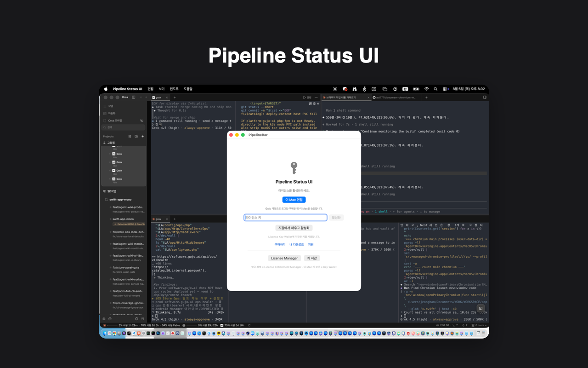Open the Pipeline Status UI app menu
This screenshot has height=368, width=588.
coord(127,89)
